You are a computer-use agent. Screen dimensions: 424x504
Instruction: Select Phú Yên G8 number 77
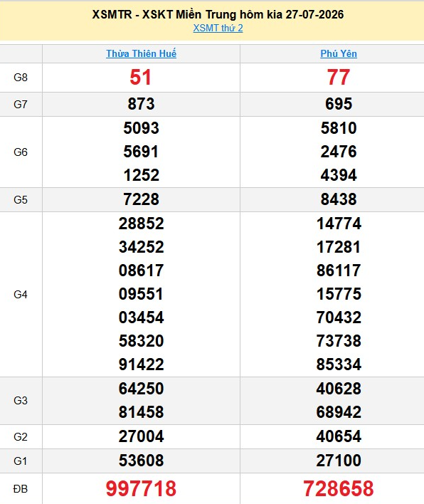(339, 78)
